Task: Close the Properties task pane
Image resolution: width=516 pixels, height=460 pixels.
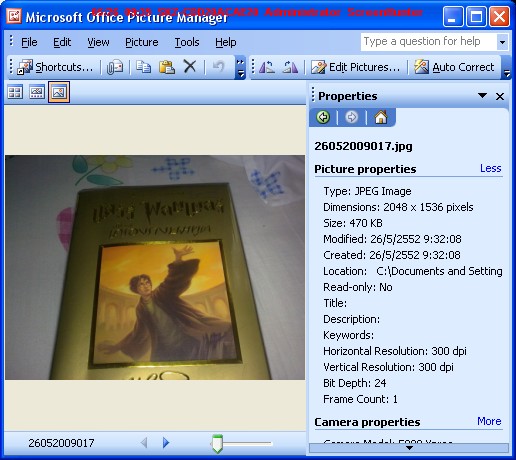Action: coord(500,96)
